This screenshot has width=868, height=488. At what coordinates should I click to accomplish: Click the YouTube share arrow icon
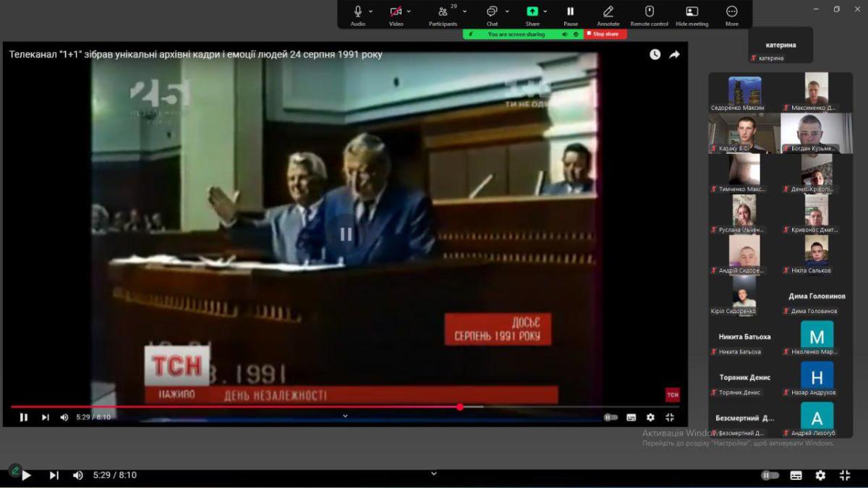[674, 54]
